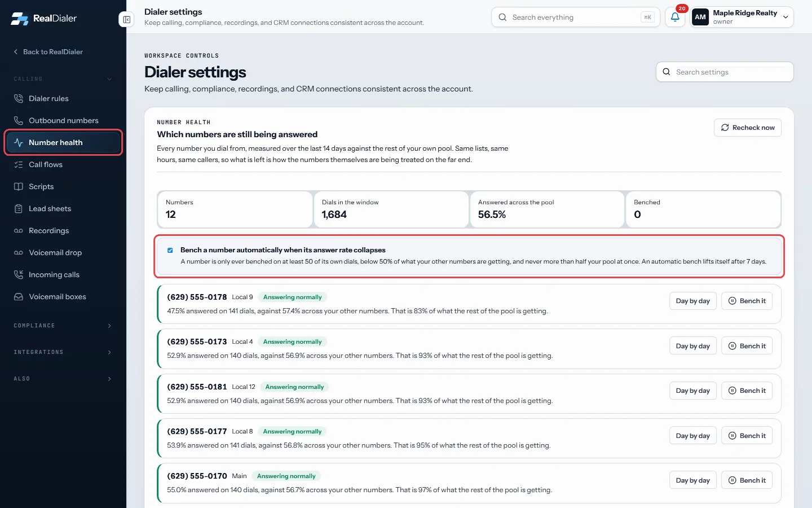
Task: Focus the Search settings field
Action: [x=725, y=72]
